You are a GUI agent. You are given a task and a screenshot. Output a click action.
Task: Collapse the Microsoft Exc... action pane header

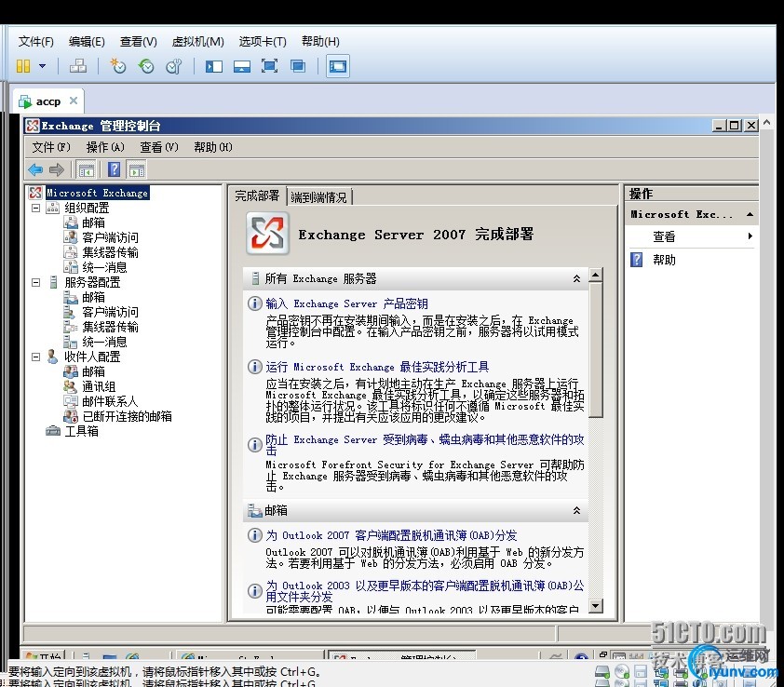tap(750, 214)
